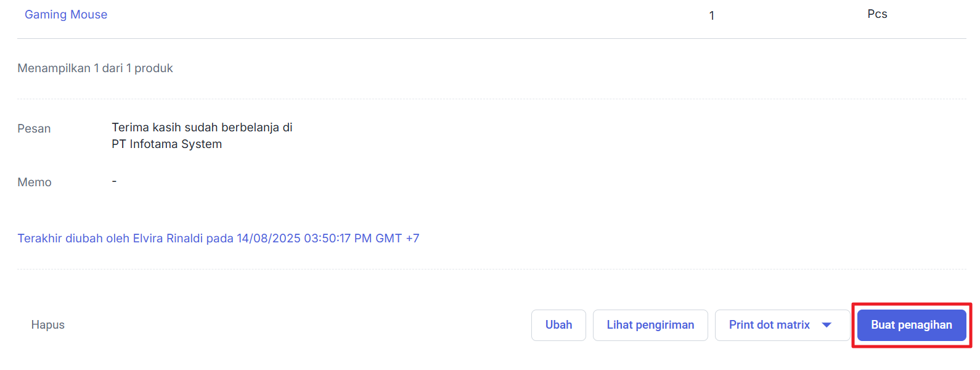Click the empty Memo value dash

(114, 182)
